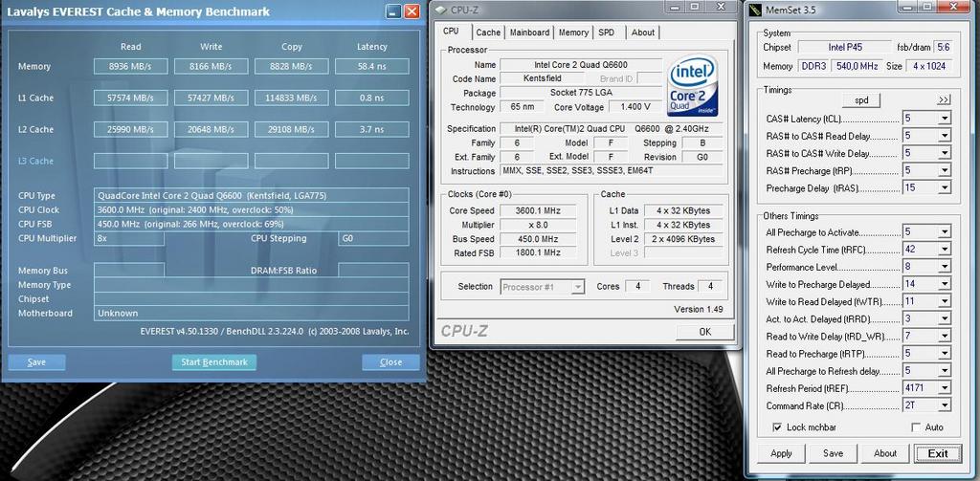The height and width of the screenshot is (481, 980).
Task: Open RAS# Precharge (tRP) dropdown
Action: pos(944,170)
